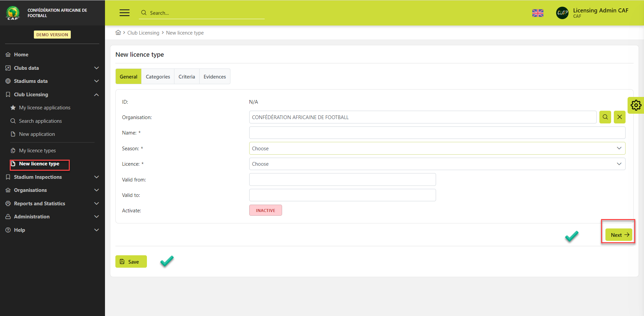Open the Licensing Admin CAF profile avatar
644x316 pixels.
[562, 13]
